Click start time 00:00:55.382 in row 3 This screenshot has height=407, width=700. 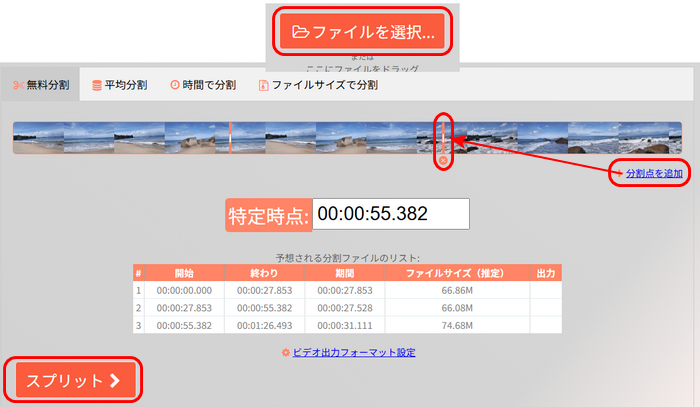184,325
